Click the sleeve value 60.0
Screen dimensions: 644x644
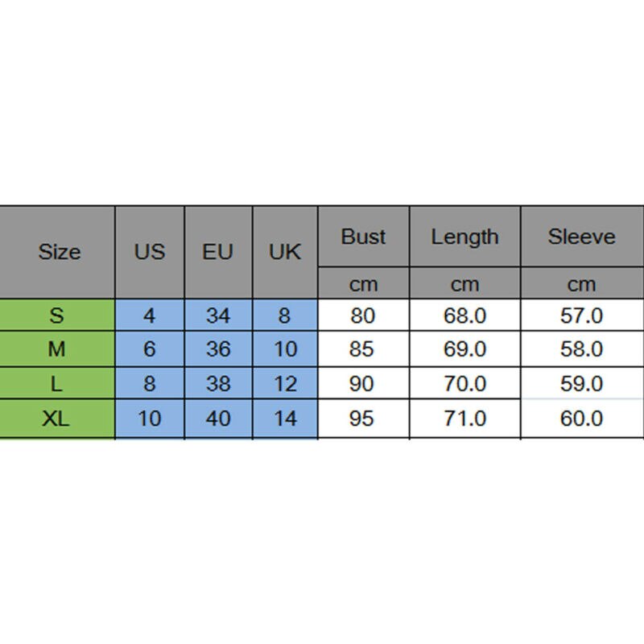(x=582, y=419)
